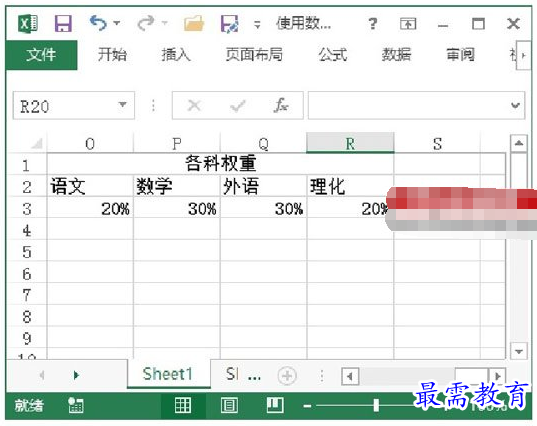Zoom out with the minus button
Image resolution: width=537 pixels, height=426 pixels.
pyautogui.click(x=307, y=406)
